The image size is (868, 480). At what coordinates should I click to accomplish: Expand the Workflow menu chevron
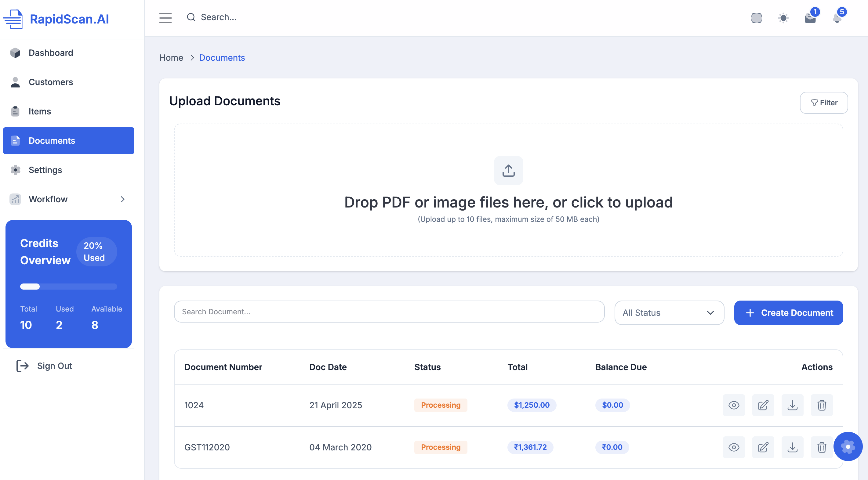click(123, 199)
